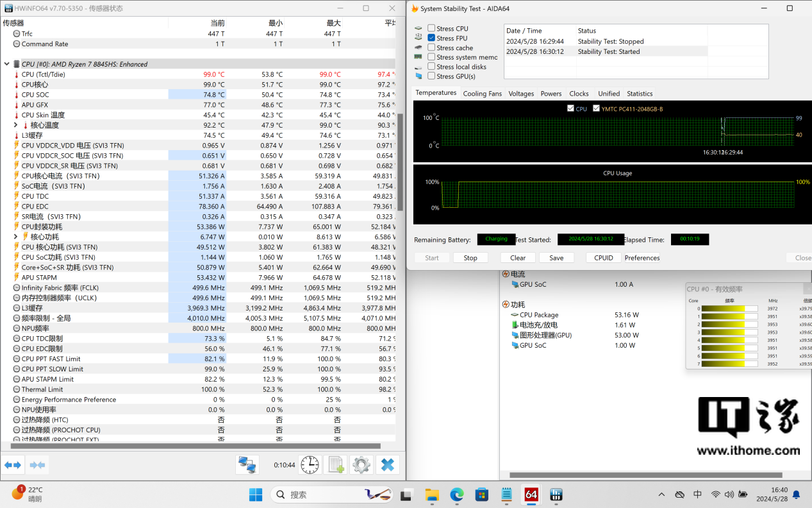The image size is (812, 508).
Task: Click the HWiNFO vertical scrollbar
Action: (x=401, y=162)
